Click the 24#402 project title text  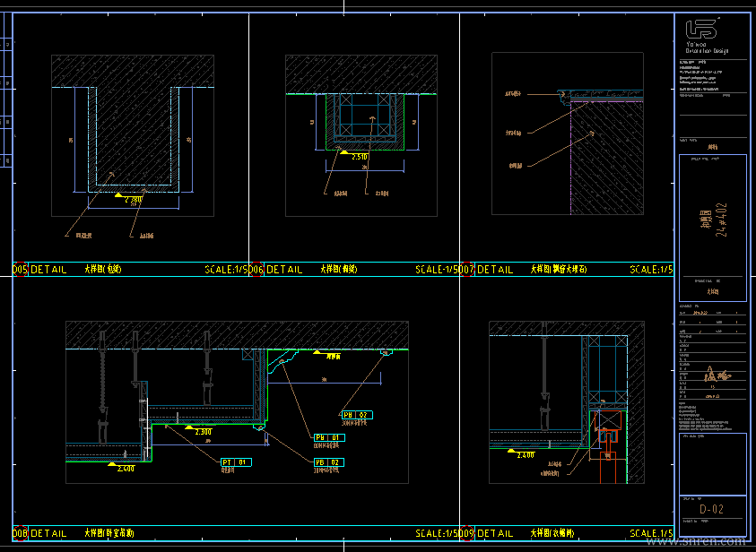click(x=721, y=220)
